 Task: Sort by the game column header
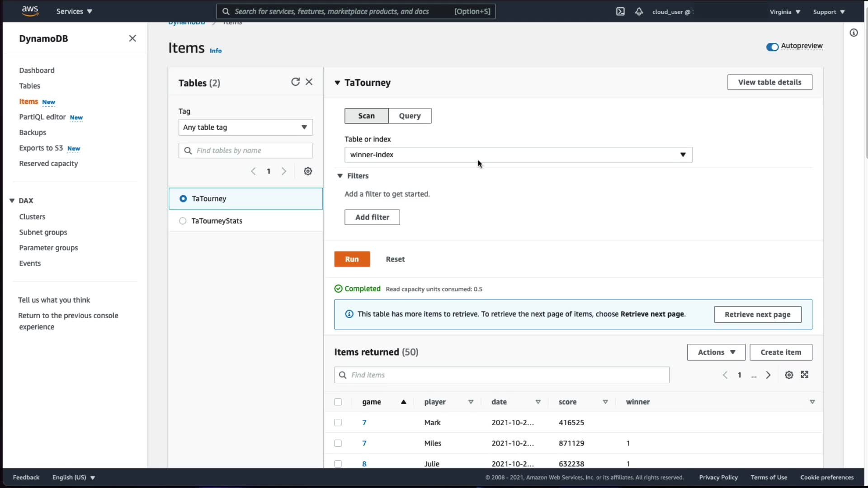pos(372,402)
